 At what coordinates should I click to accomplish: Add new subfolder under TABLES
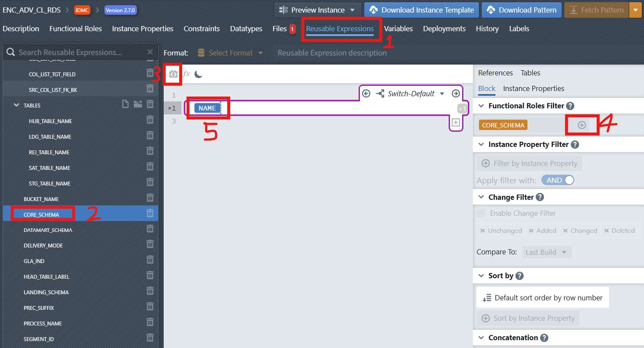tap(138, 104)
